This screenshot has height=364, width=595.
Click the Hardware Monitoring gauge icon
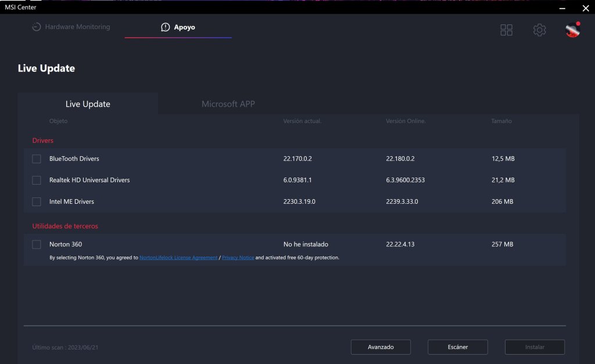[37, 27]
